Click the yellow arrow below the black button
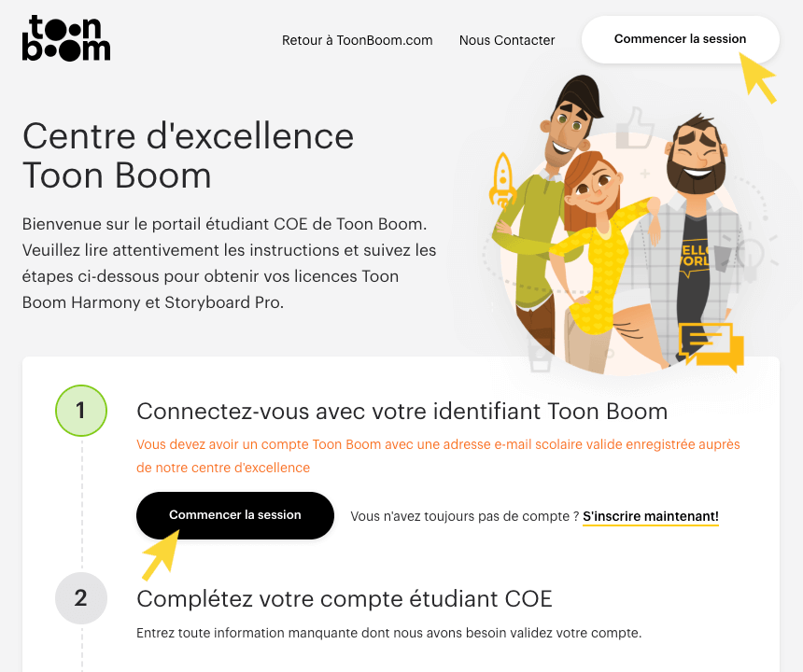The width and height of the screenshot is (803, 672). pos(160,554)
